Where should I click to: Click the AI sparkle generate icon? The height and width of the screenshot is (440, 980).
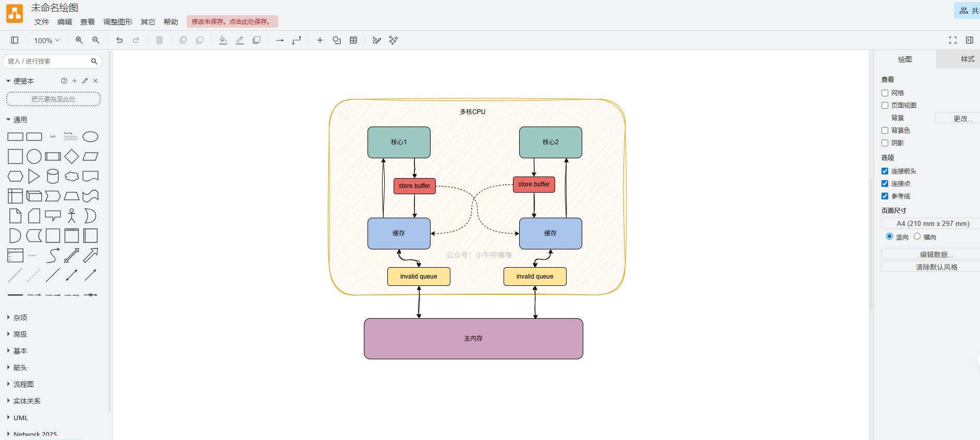coord(394,40)
